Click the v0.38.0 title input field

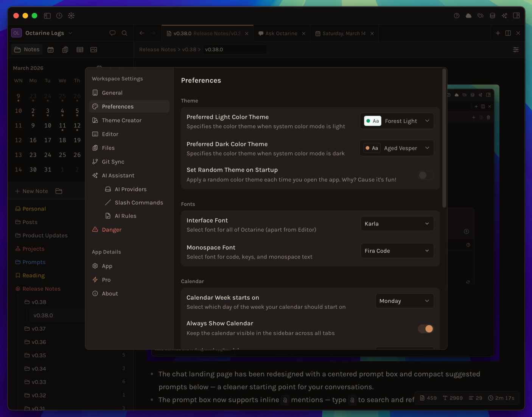pyautogui.click(x=235, y=50)
